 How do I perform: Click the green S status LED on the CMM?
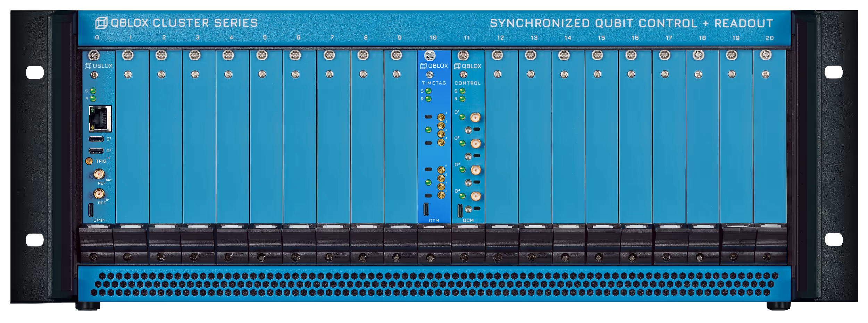pos(93,91)
